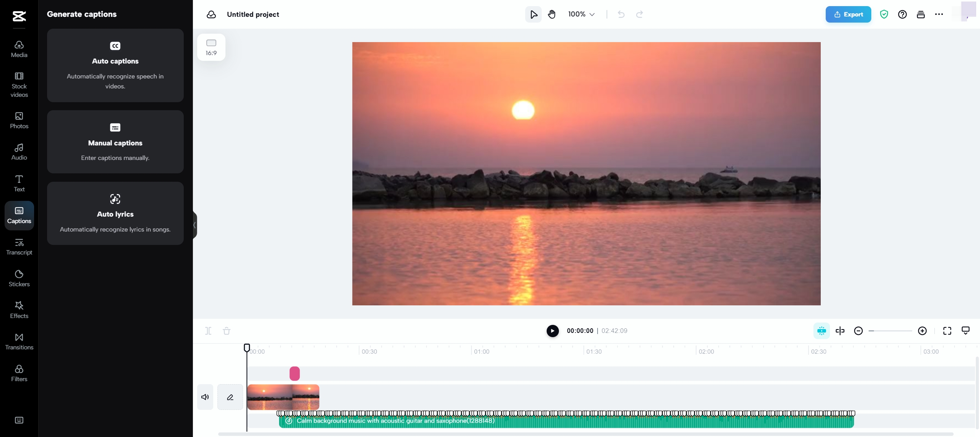980x437 pixels.
Task: Open the keyboard shortcuts icon
Action: (19, 420)
